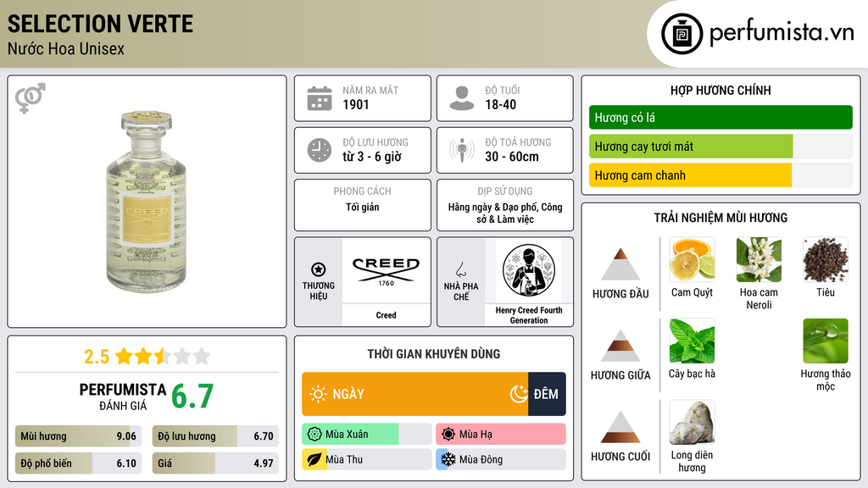868x488 pixels.
Task: Click the Mùa Hạ season bar
Action: click(500, 434)
